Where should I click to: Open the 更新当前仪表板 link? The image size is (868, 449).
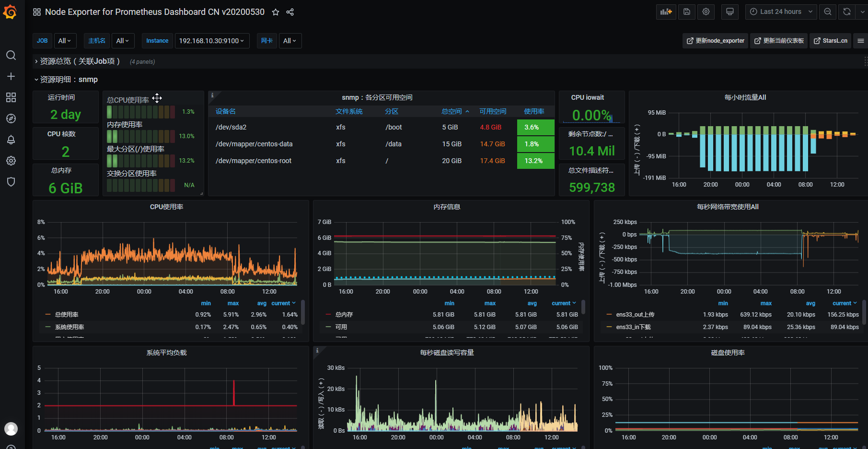779,41
